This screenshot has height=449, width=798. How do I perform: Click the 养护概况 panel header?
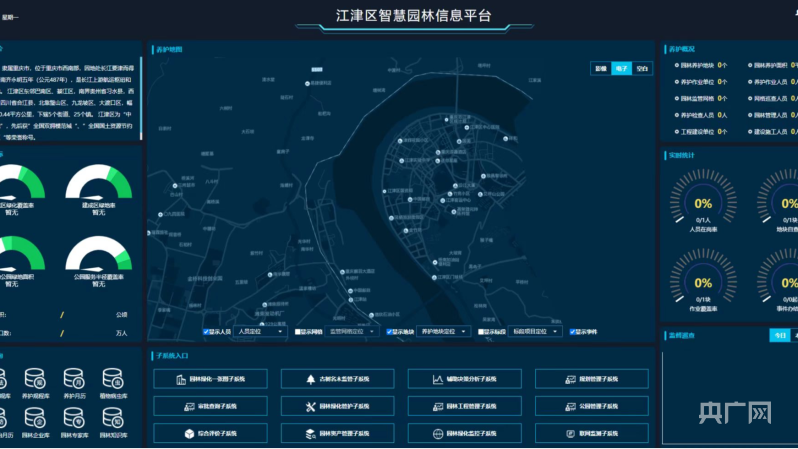[681, 49]
